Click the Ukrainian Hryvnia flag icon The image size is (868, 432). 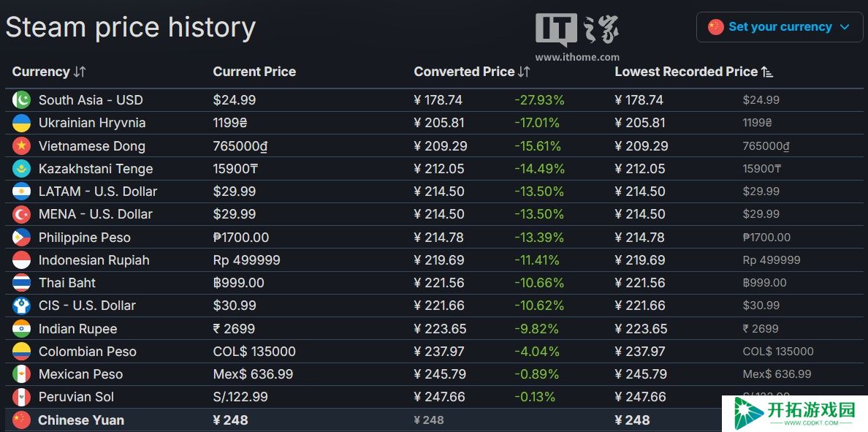tap(22, 123)
